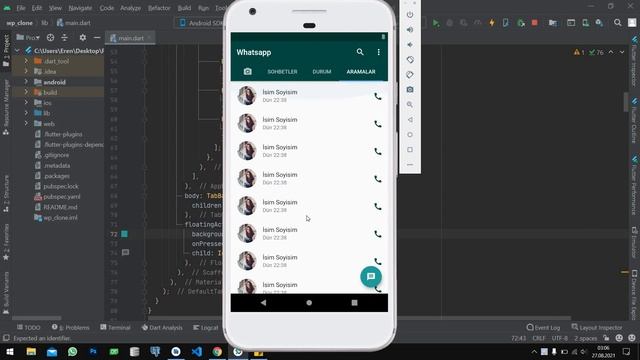Select README.md in project tree
The height and width of the screenshot is (360, 640).
tap(60, 207)
